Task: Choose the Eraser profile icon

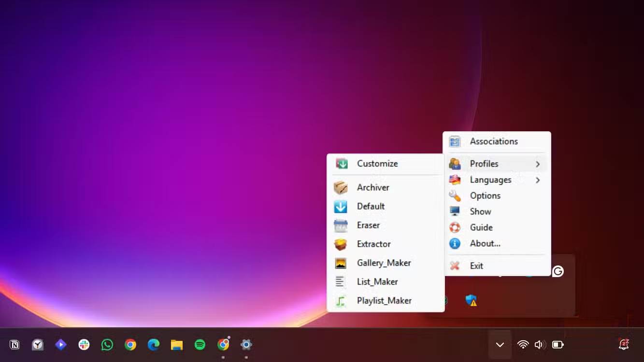Action: tap(341, 225)
